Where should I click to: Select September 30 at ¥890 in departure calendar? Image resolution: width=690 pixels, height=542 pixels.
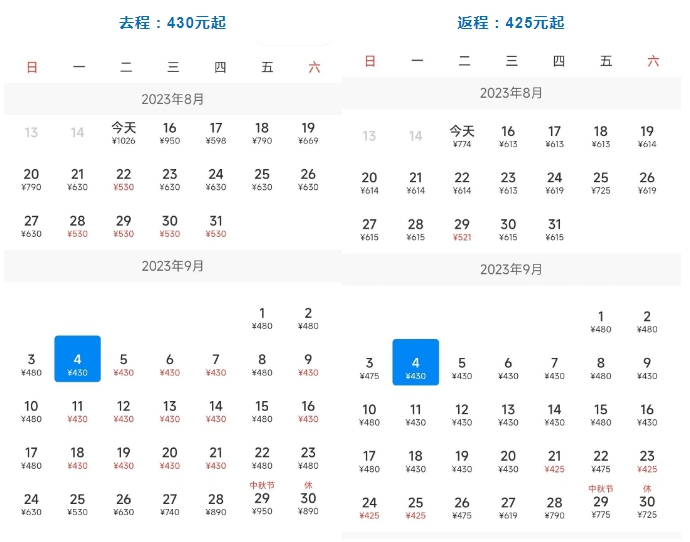pyautogui.click(x=308, y=503)
